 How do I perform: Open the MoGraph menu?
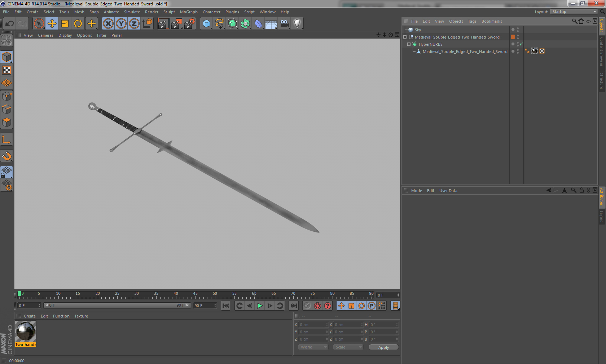pos(189,12)
